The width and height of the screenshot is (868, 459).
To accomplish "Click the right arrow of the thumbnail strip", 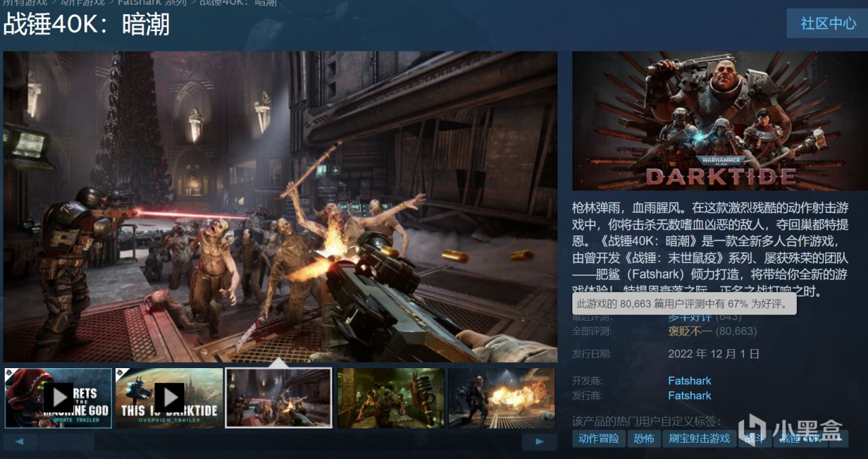I will coord(539,441).
